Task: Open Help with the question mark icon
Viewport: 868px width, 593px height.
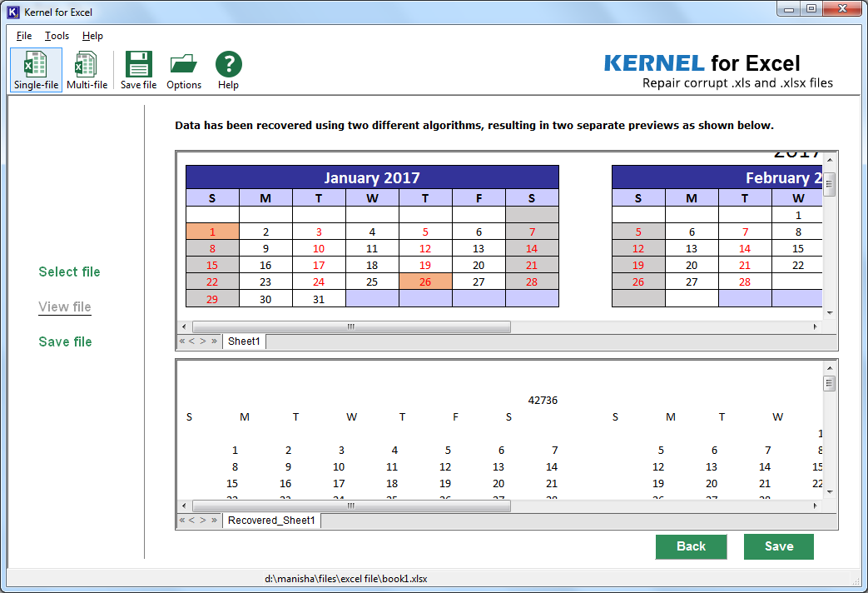Action: point(228,70)
